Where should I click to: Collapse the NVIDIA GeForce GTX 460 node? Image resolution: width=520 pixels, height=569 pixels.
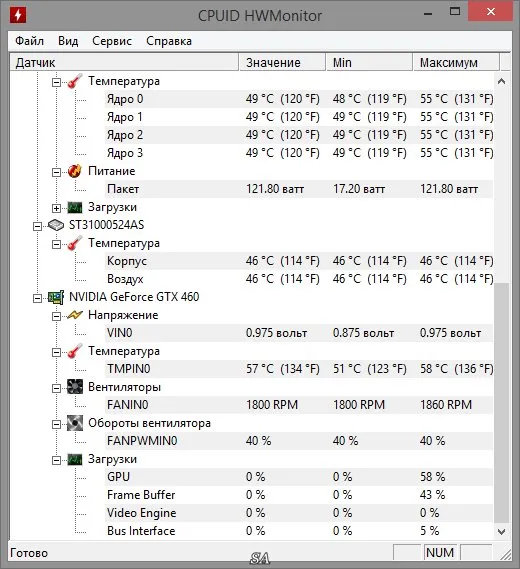point(37,298)
